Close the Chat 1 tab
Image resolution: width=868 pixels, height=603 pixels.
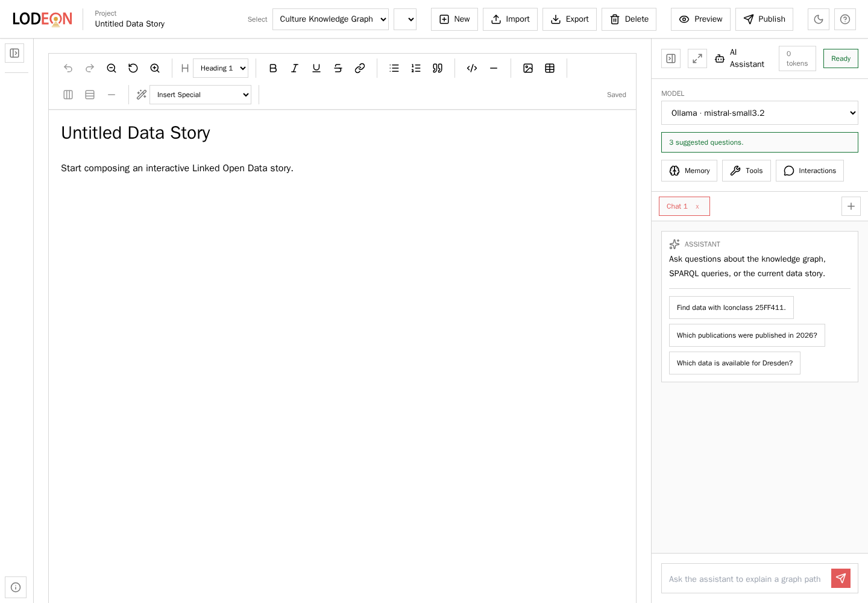point(697,206)
